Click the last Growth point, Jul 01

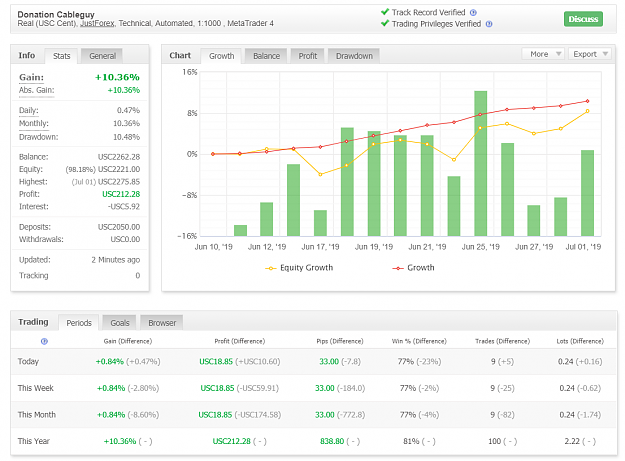point(587,101)
